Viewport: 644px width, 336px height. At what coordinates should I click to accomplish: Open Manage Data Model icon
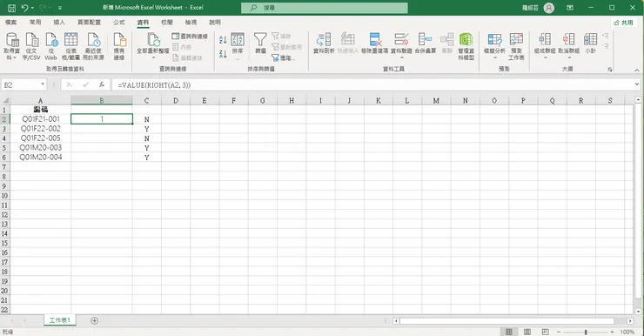click(x=466, y=40)
